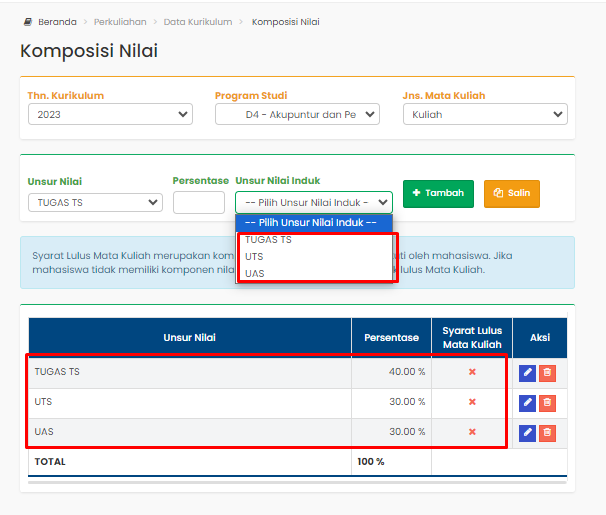Choose UTS from the open dropdown list
Screen dimensions: 606x515
tap(314, 257)
